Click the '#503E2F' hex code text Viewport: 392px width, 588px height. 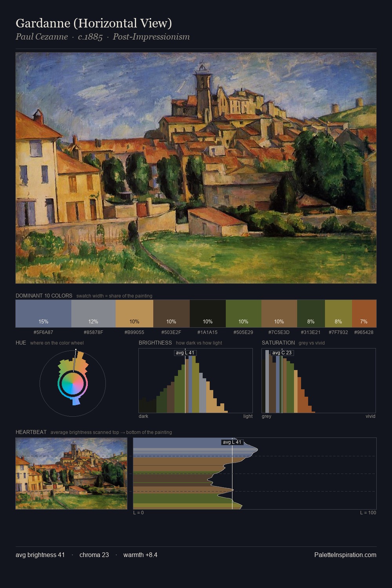pos(171,332)
